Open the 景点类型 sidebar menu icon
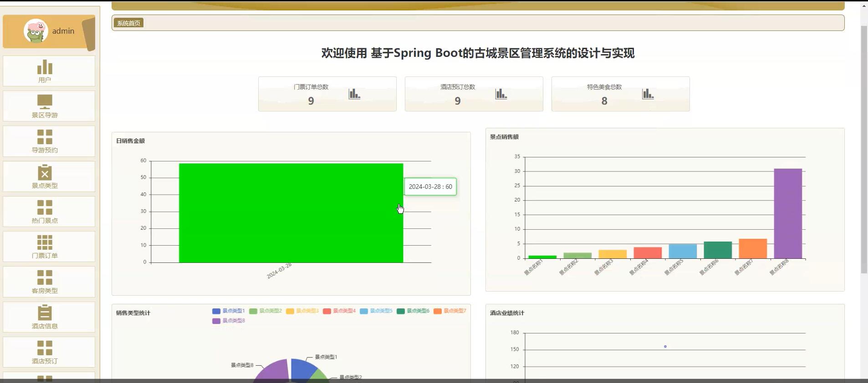868x383 pixels. pos(45,172)
